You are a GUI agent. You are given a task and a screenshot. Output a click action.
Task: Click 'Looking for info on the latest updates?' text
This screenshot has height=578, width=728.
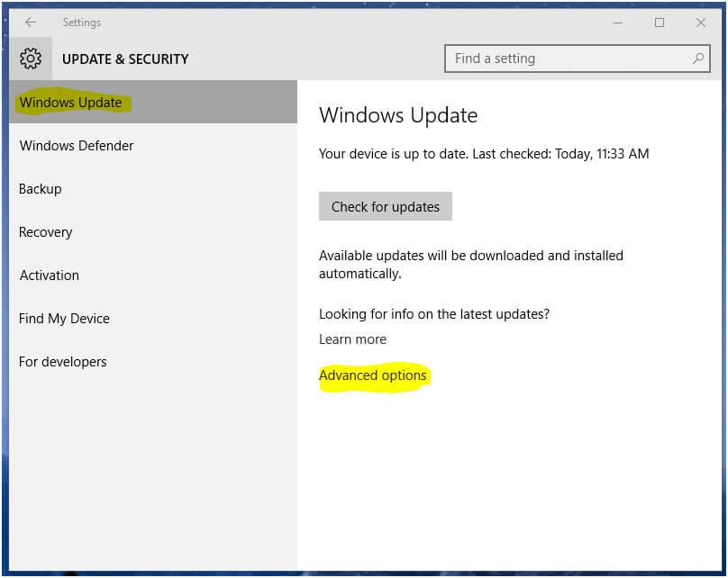[x=434, y=314]
